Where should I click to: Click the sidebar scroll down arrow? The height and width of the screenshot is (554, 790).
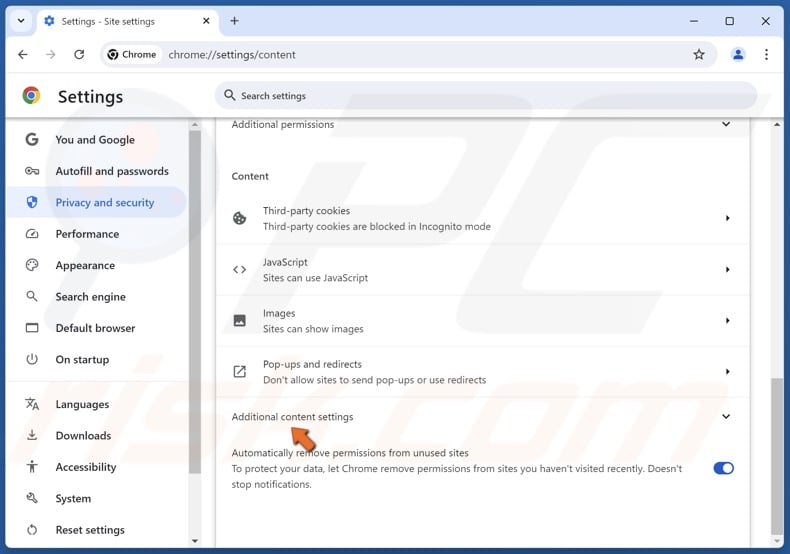click(195, 541)
